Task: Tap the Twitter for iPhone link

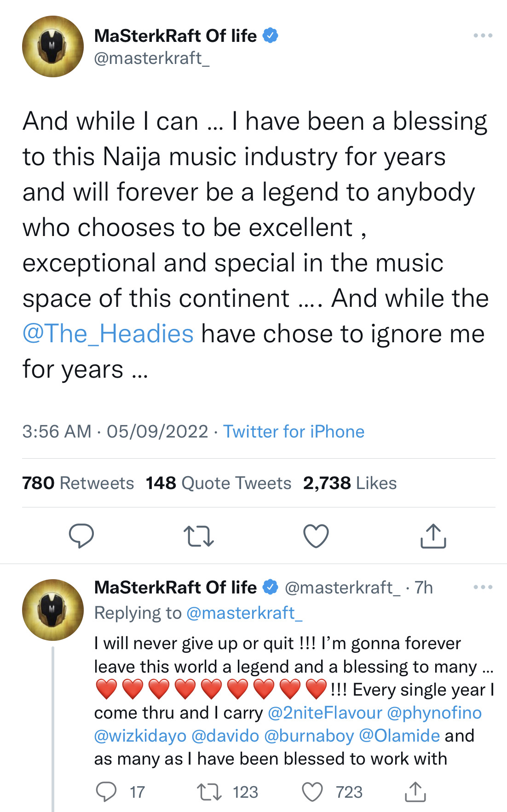Action: tap(294, 432)
